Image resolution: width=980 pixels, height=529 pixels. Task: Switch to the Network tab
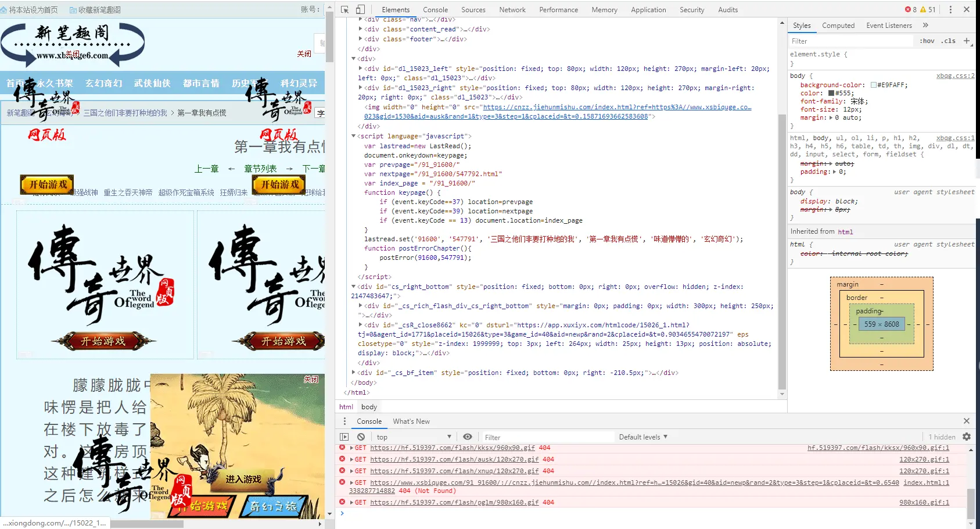point(512,9)
